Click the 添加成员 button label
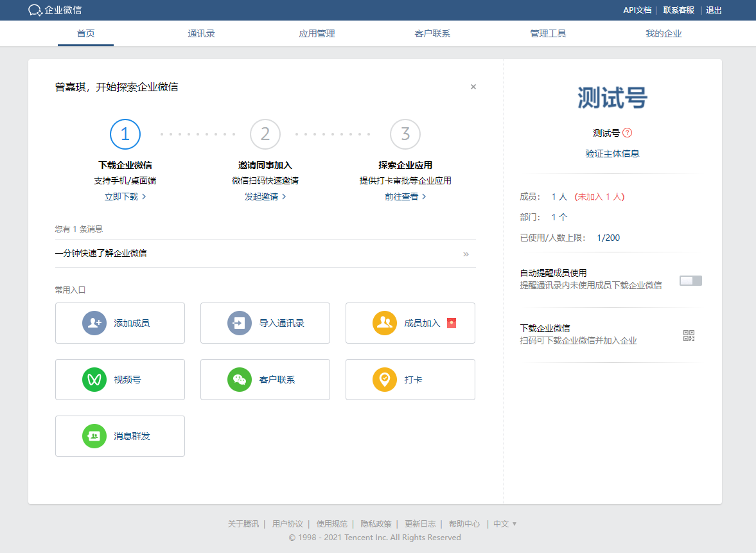The width and height of the screenshot is (756, 553). click(x=132, y=323)
